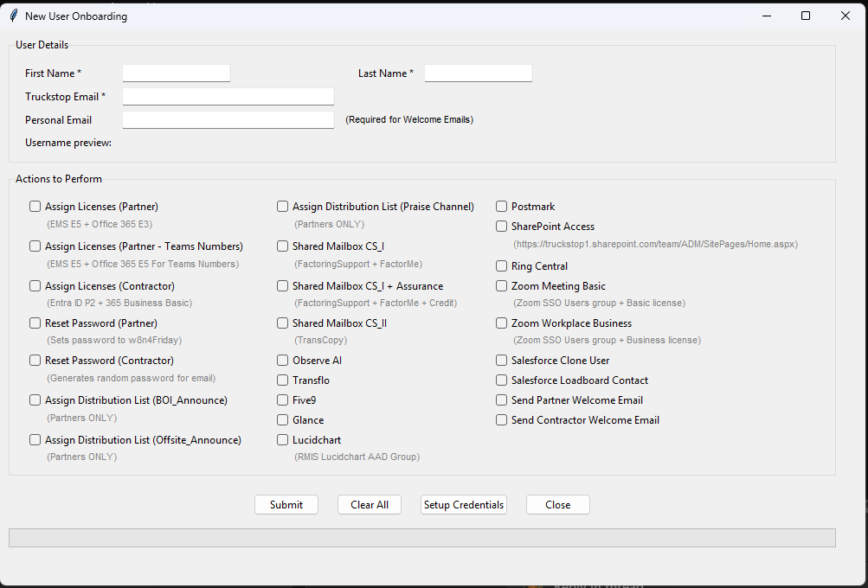This screenshot has height=588, width=868.
Task: Enable Reset Password (Partner)
Action: click(35, 323)
